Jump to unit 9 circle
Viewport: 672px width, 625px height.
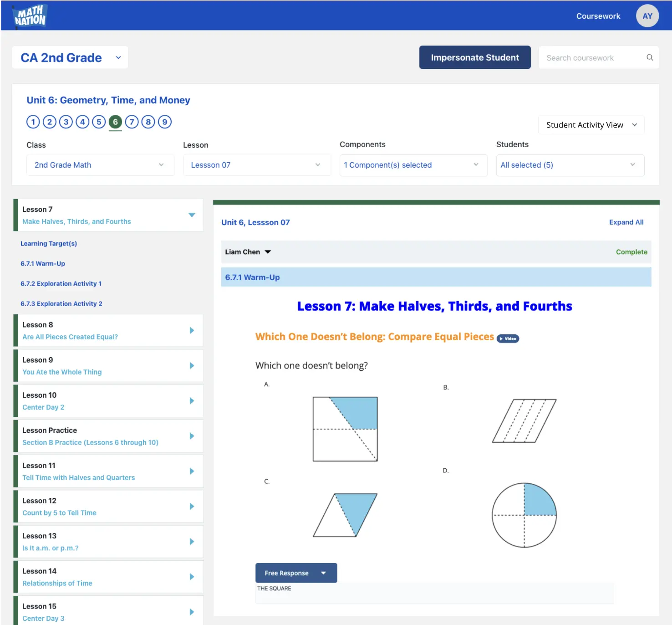click(x=165, y=122)
